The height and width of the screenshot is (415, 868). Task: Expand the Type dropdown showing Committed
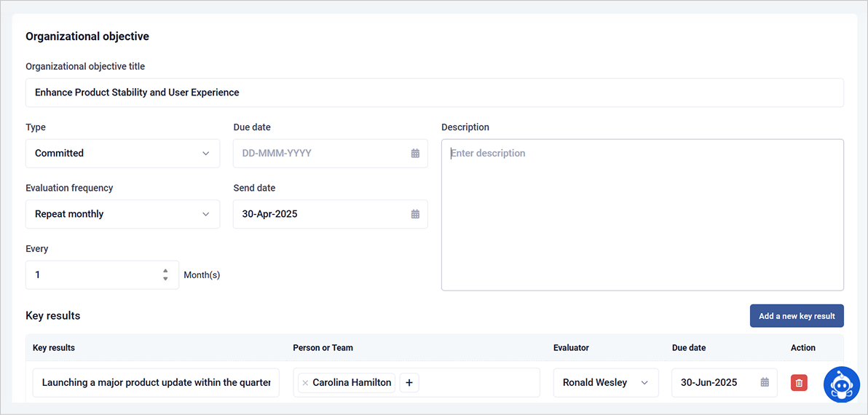click(x=122, y=154)
